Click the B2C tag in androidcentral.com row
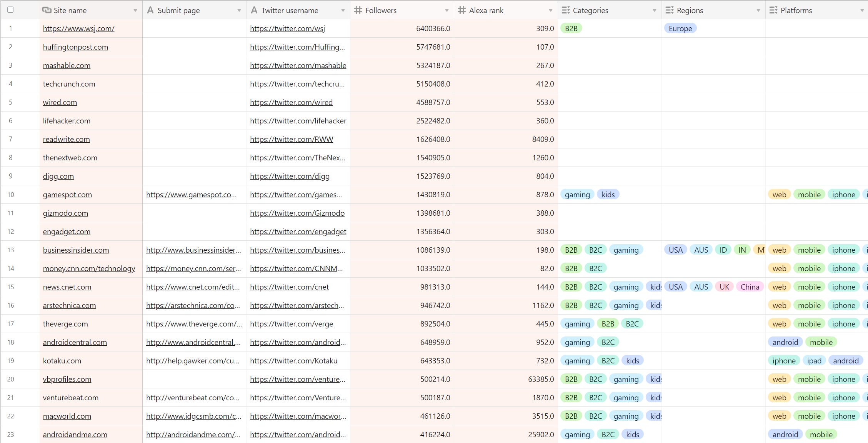This screenshot has width=868, height=443. coord(608,342)
